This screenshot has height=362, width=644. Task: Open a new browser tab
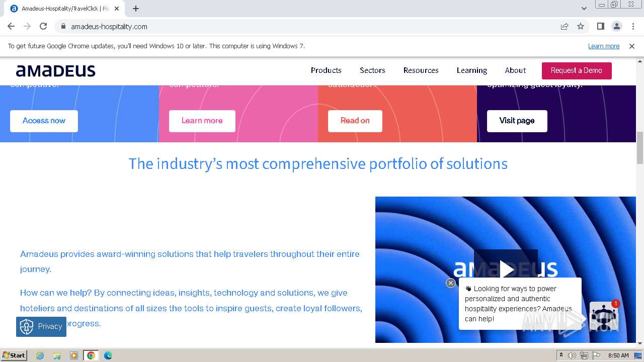pos(136,9)
